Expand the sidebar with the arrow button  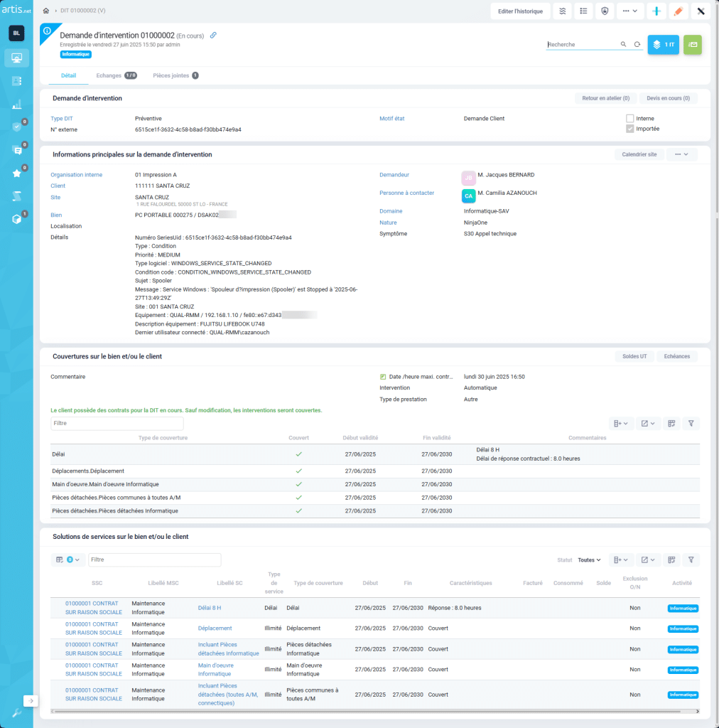coord(31,700)
